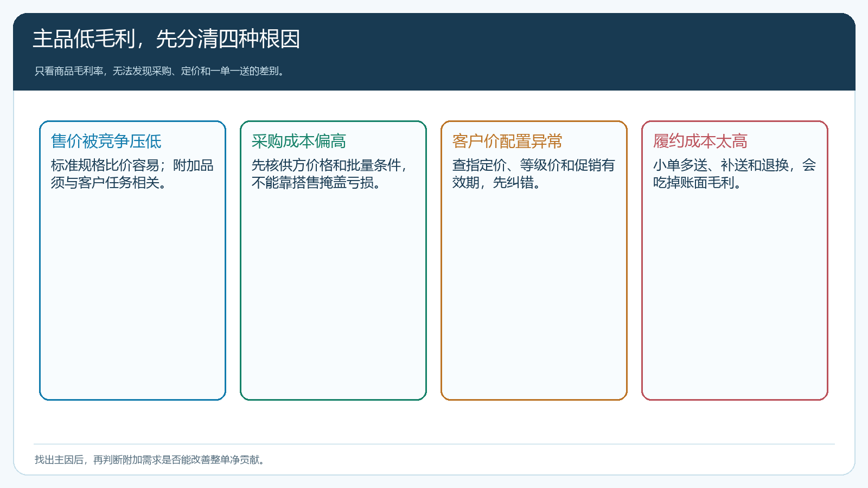The height and width of the screenshot is (488, 868).
Task: Click the empty area of the blue card
Action: [132, 293]
